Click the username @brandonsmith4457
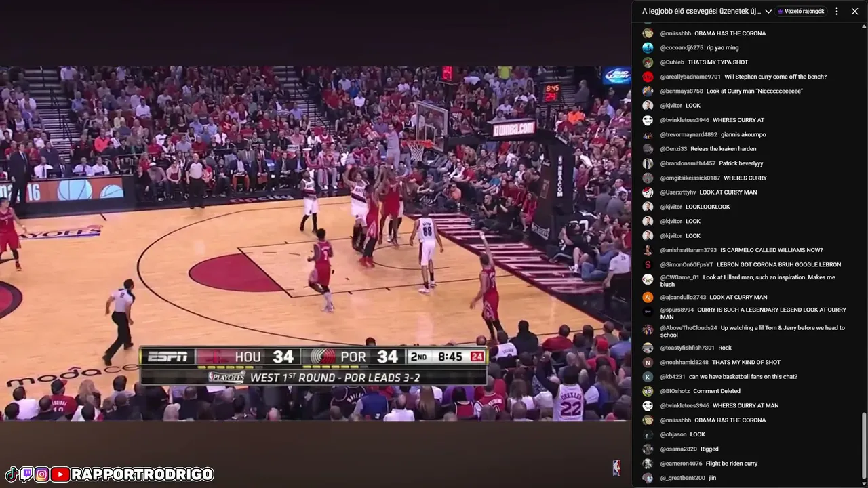The image size is (868, 488). click(688, 163)
